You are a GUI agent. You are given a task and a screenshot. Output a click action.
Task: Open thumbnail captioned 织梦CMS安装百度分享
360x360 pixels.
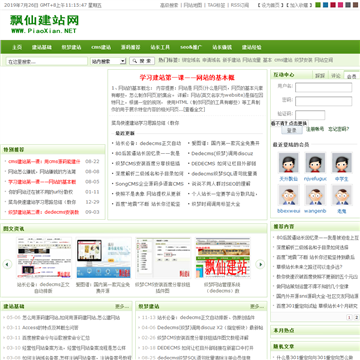(x=163, y=258)
